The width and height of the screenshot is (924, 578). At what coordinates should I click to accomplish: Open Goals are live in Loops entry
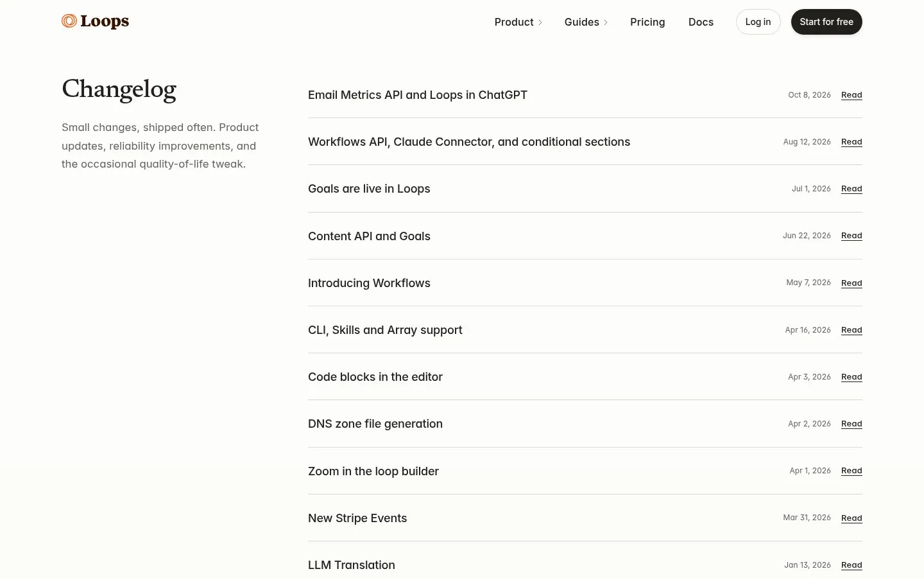click(369, 189)
